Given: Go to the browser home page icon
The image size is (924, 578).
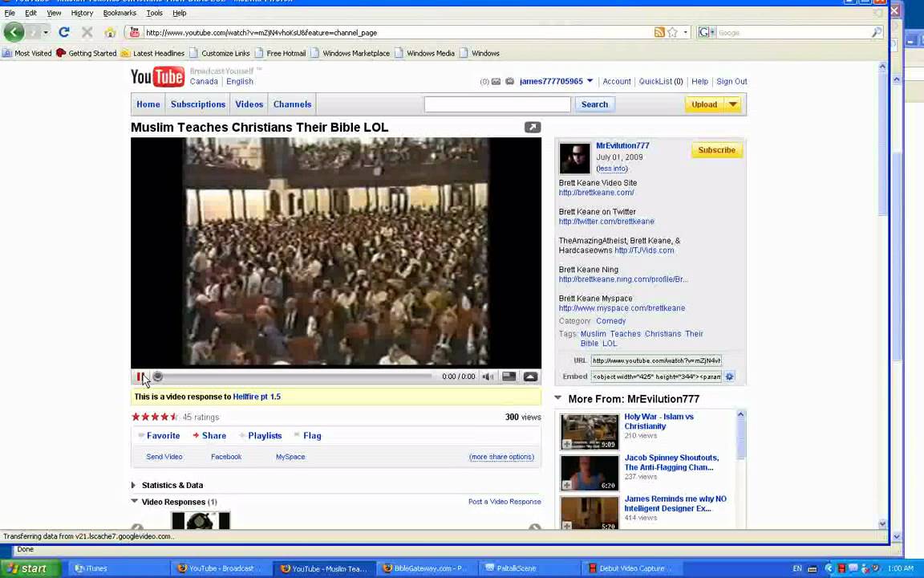Looking at the screenshot, I should point(110,32).
